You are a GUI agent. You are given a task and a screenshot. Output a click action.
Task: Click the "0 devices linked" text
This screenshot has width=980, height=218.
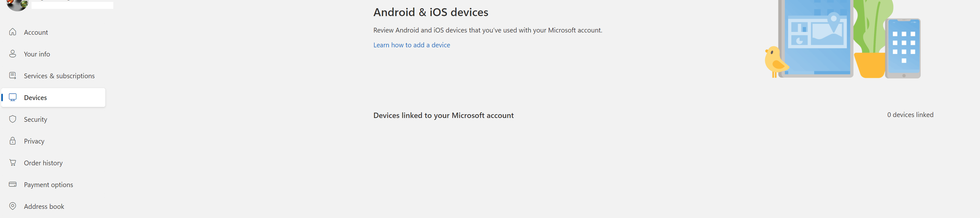(x=910, y=115)
